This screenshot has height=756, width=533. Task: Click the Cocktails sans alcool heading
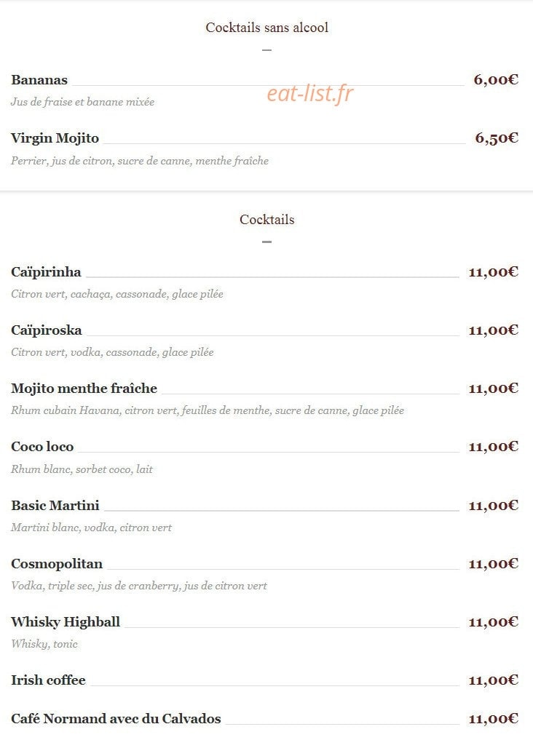pyautogui.click(x=266, y=28)
